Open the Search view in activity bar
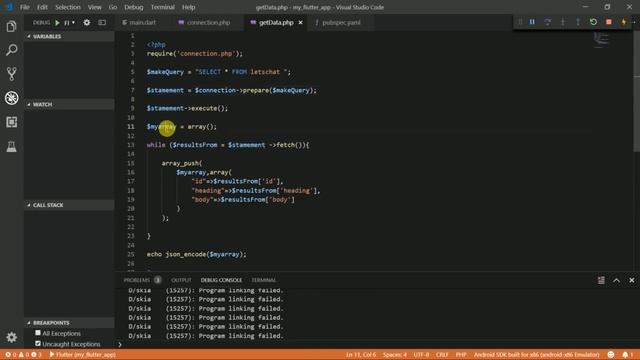Screen dimensions: 640x360 pos(11,50)
